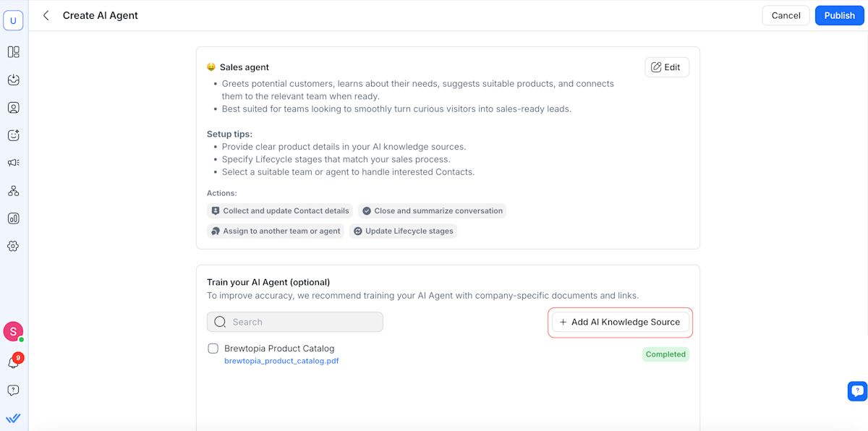The image size is (868, 431).
Task: Open Workflows via the node diagram icon
Action: 12,190
